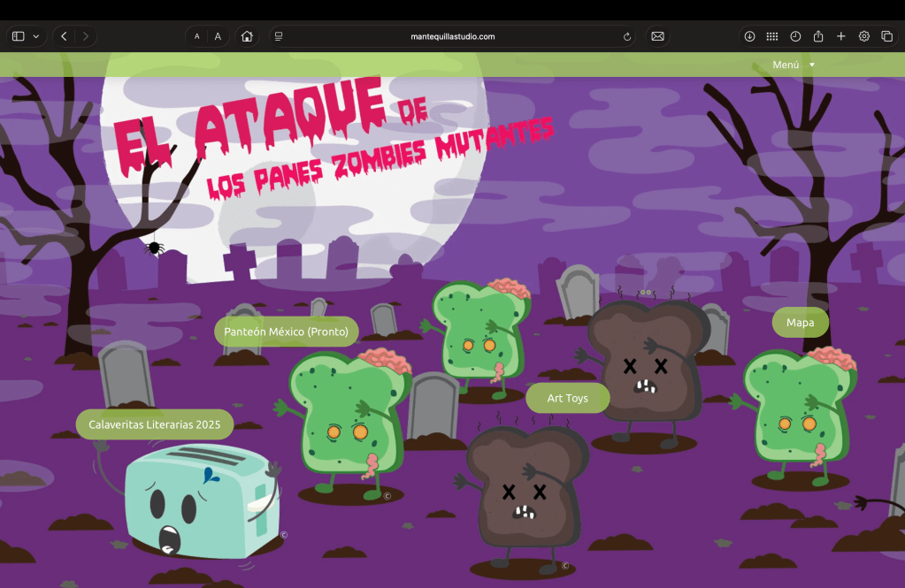Open the page reader menu icon in address bar
Image resolution: width=905 pixels, height=588 pixels.
279,36
